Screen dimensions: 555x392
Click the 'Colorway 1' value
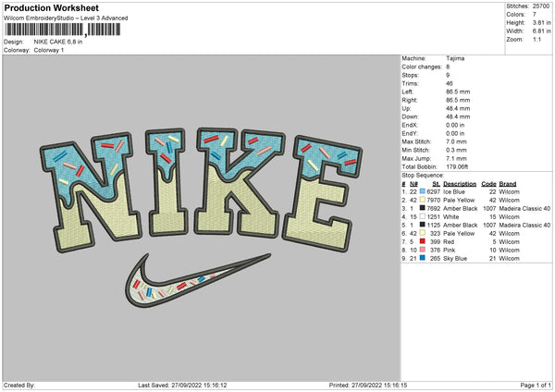tap(49, 50)
